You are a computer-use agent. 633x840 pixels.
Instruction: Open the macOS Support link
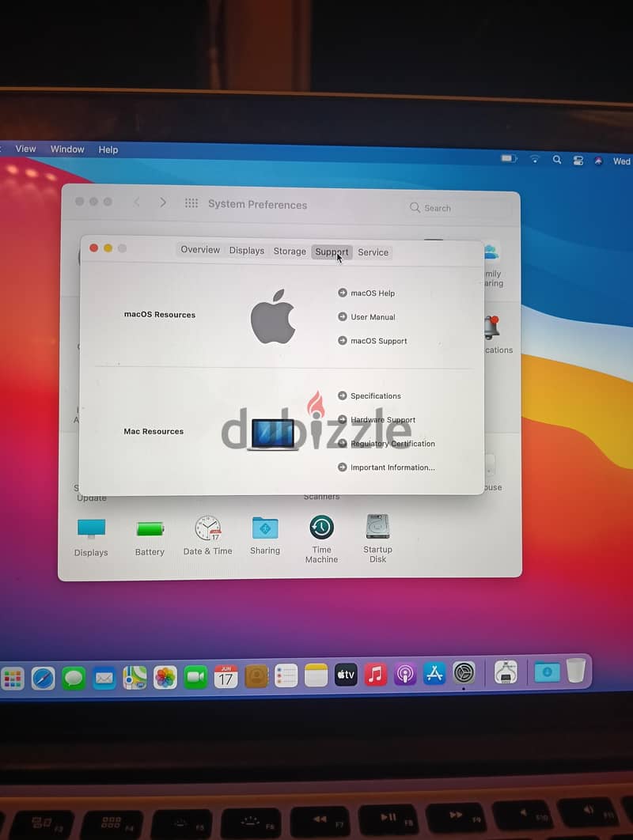pyautogui.click(x=373, y=341)
